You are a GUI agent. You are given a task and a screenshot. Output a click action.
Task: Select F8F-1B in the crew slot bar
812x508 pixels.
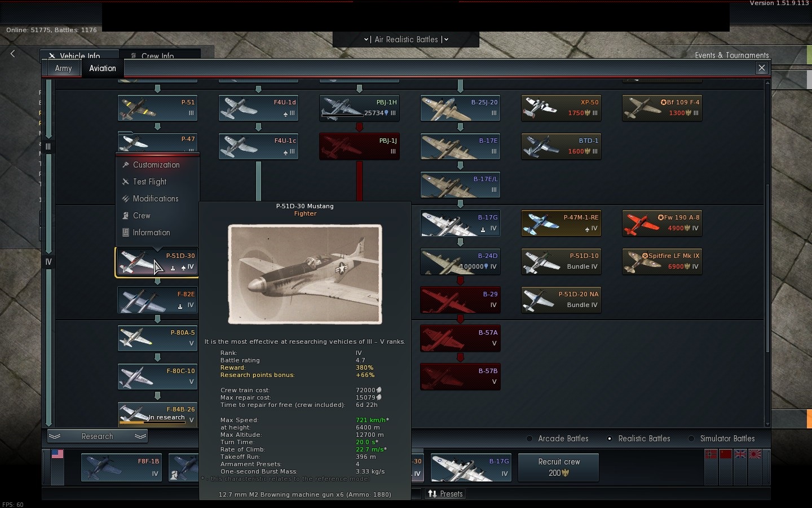pos(122,467)
